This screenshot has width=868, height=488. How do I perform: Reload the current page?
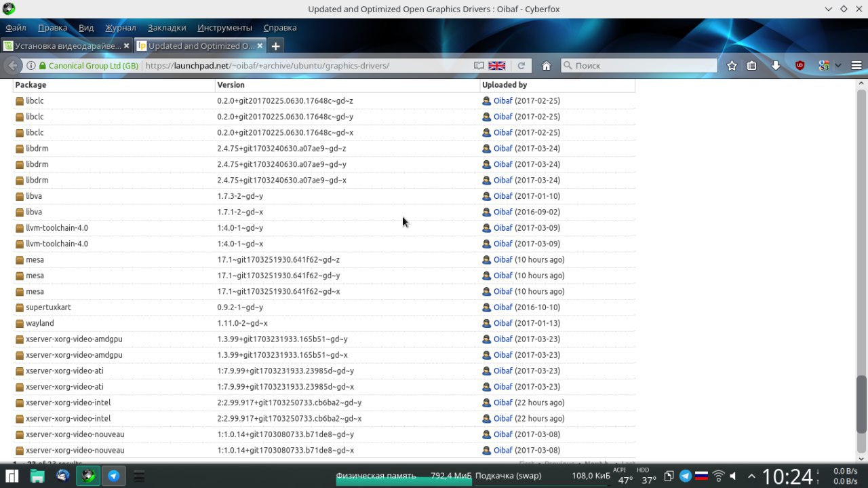click(x=521, y=66)
